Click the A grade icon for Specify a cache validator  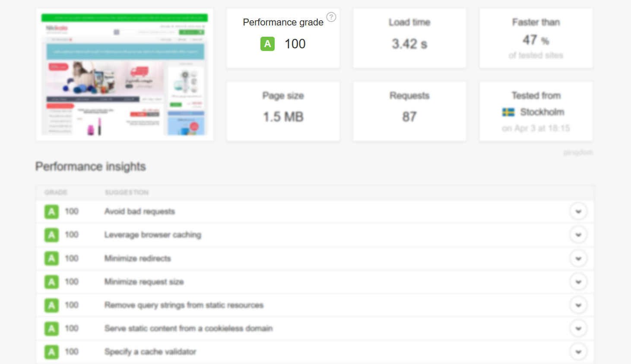click(51, 352)
